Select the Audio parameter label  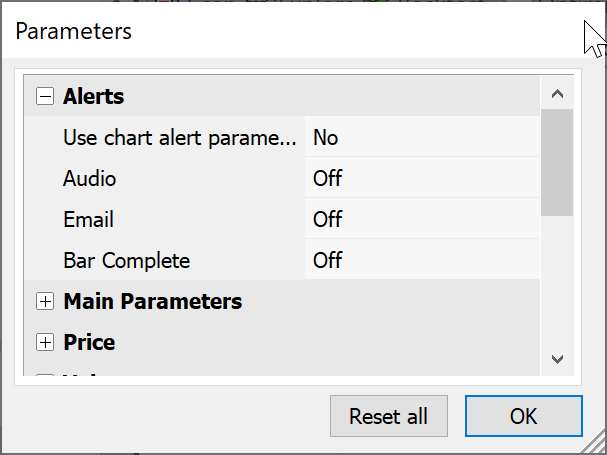[x=90, y=179]
